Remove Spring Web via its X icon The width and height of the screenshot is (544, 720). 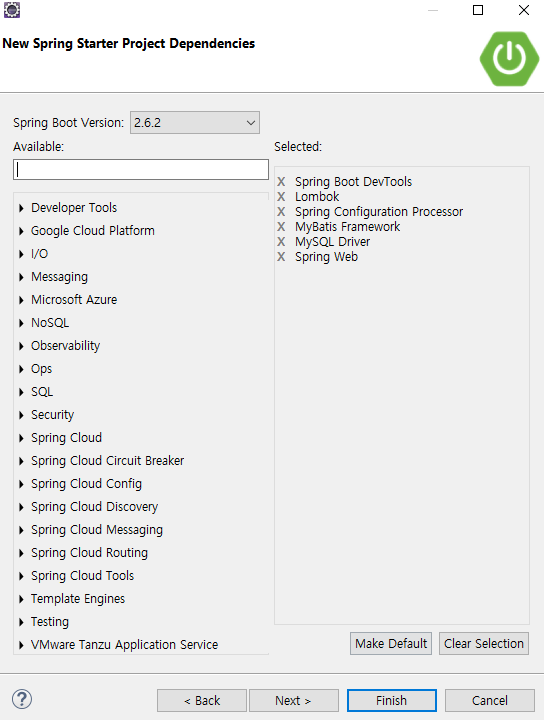[x=281, y=257]
